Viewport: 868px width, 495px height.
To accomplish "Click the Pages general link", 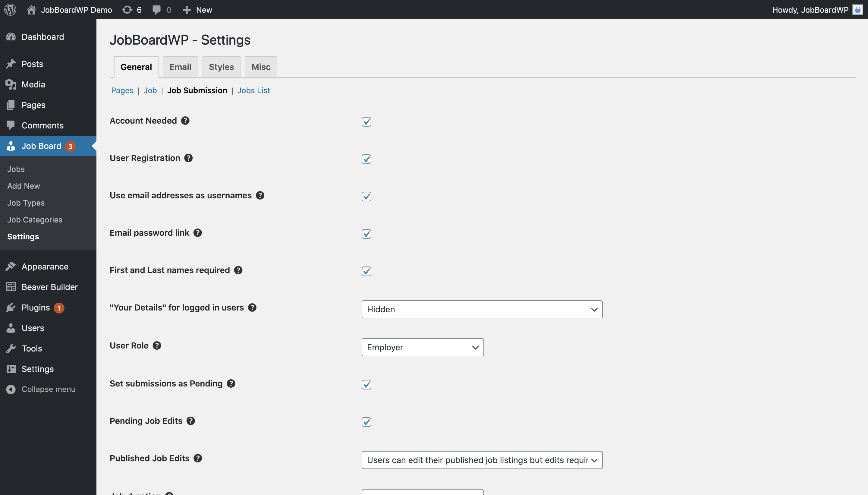I will coord(122,90).
